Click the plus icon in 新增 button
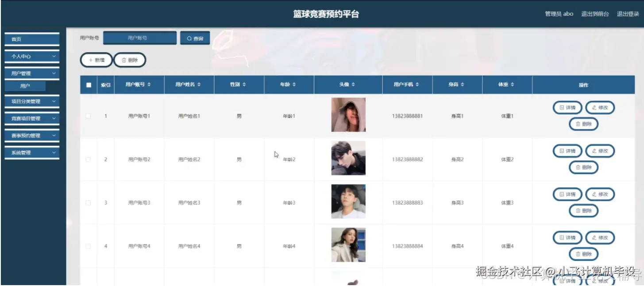Image resolution: width=644 pixels, height=286 pixels. [x=91, y=60]
